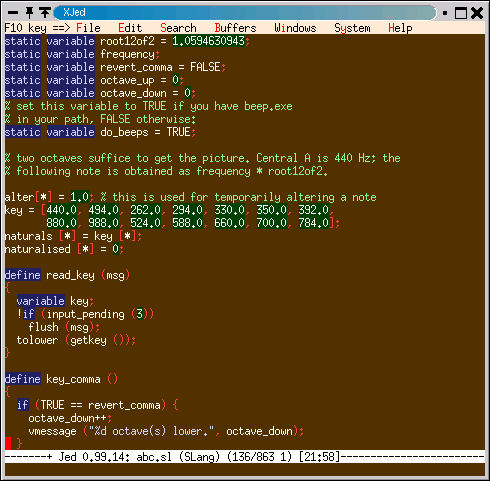
Task: Close the XJed window
Action: point(477,13)
